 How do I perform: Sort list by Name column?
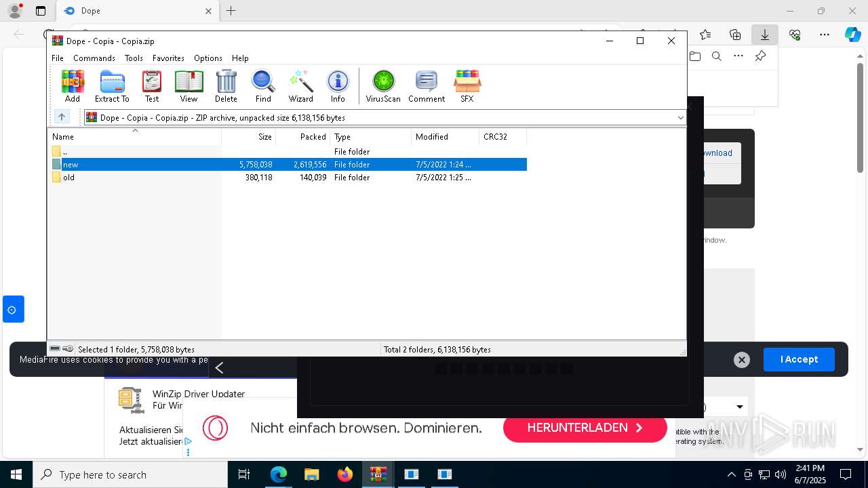pyautogui.click(x=134, y=136)
